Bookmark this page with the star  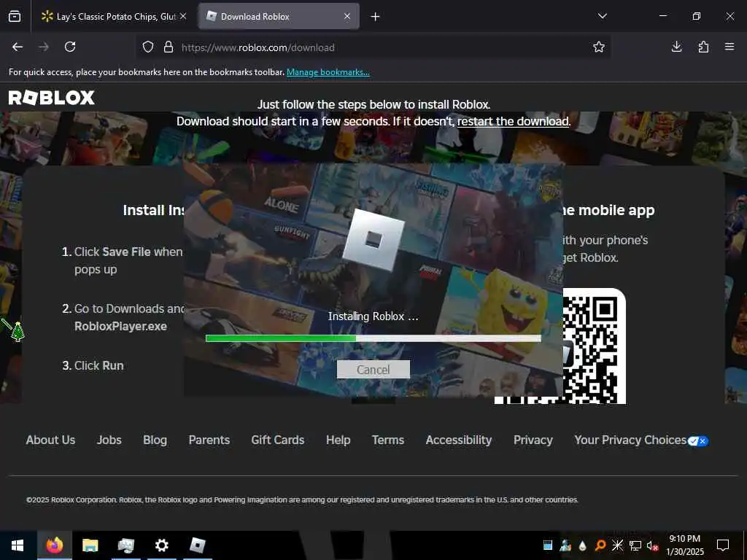599,47
